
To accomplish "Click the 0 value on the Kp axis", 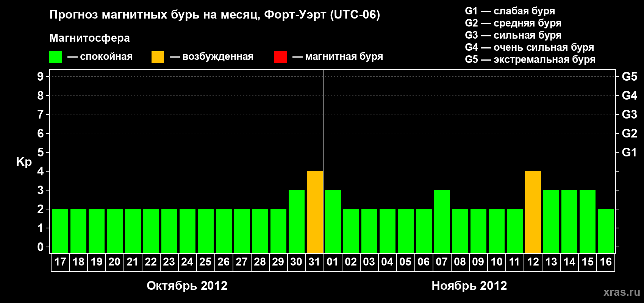I will pos(41,247).
